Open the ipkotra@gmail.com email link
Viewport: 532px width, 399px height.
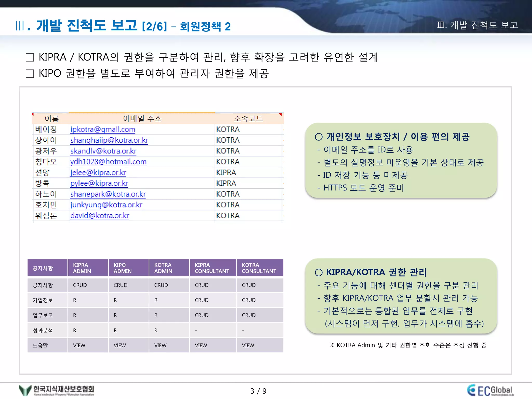103,129
